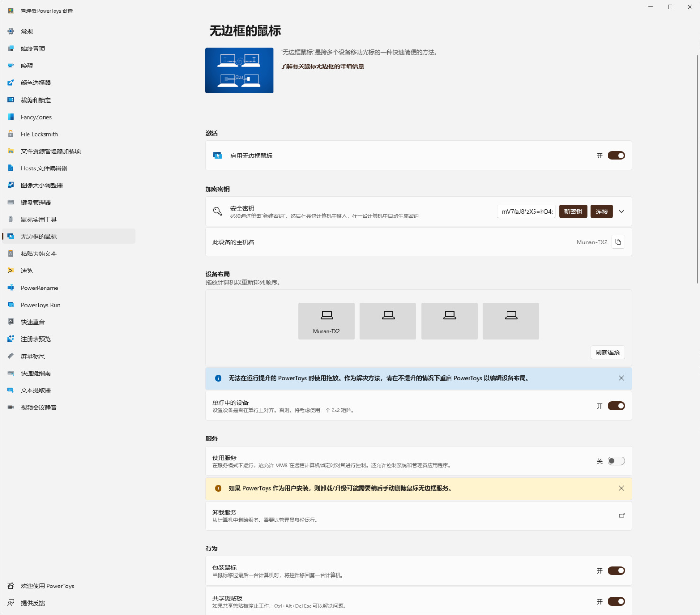Viewport: 700px width, 615px height.
Task: Click the 卸载服务 row
Action: click(419, 516)
